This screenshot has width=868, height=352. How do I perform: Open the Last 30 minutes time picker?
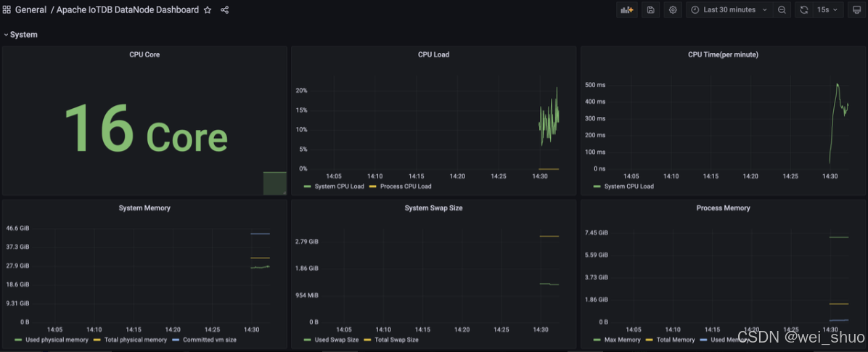729,10
